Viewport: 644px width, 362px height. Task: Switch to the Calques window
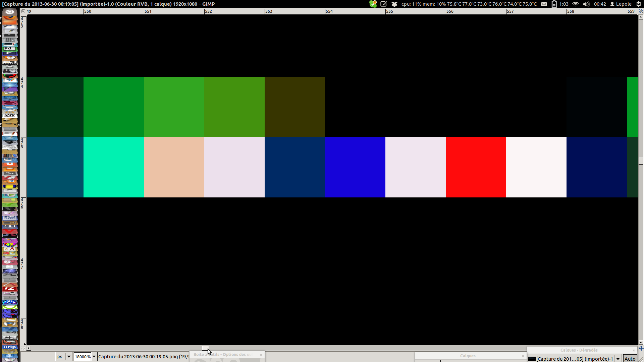pyautogui.click(x=468, y=356)
